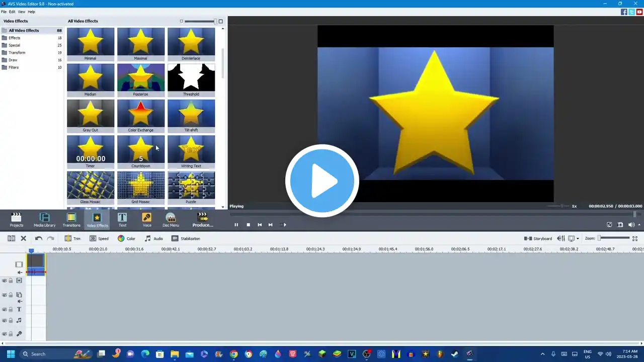
Task: Click the Trim tool in the timeline toolbar
Action: coord(72,238)
